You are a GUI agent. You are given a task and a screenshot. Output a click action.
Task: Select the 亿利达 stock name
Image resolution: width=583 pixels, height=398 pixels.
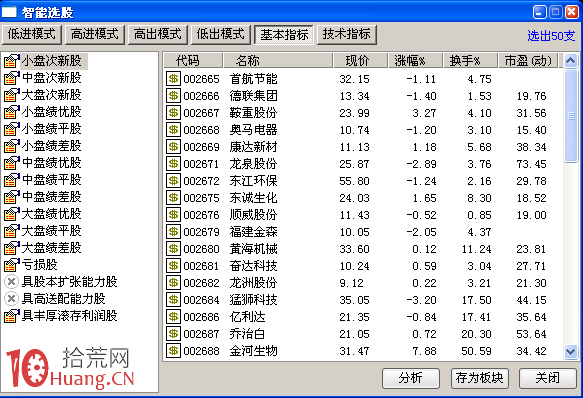point(247,317)
